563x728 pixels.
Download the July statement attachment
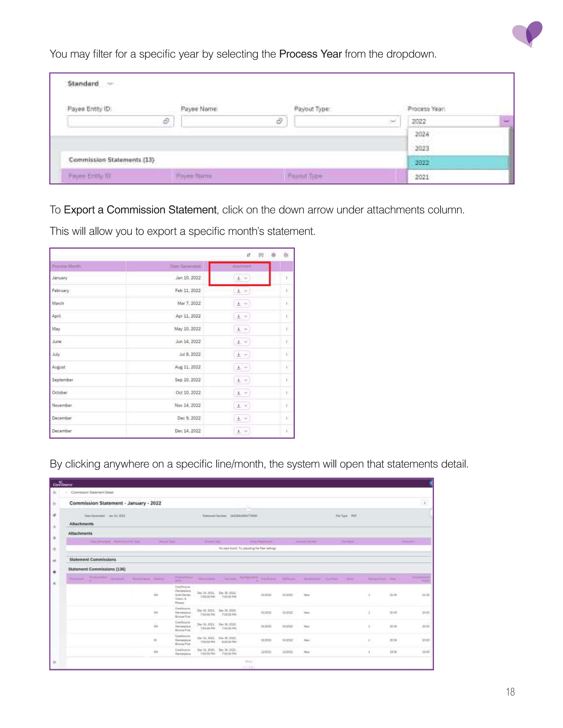coord(238,355)
